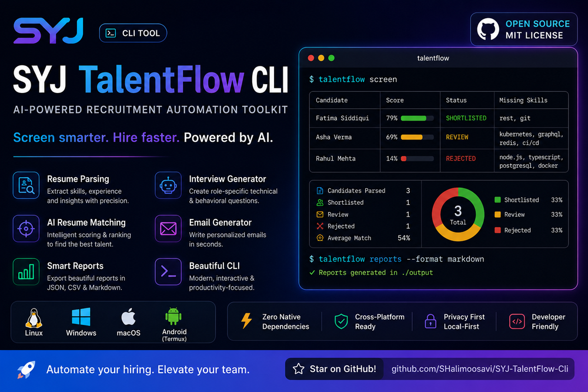Click the REVIEW status text

click(457, 137)
